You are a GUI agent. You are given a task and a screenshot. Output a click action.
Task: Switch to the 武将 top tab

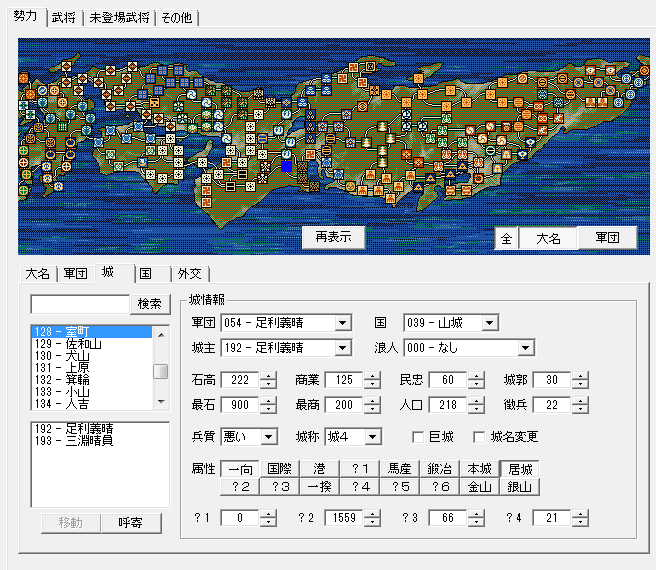click(x=63, y=17)
